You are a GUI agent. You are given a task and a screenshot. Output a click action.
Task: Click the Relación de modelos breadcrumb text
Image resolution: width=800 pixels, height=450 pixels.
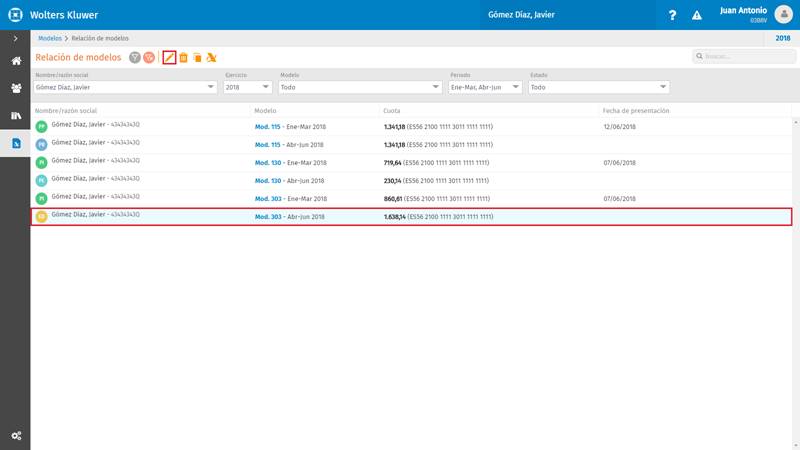[x=100, y=38]
